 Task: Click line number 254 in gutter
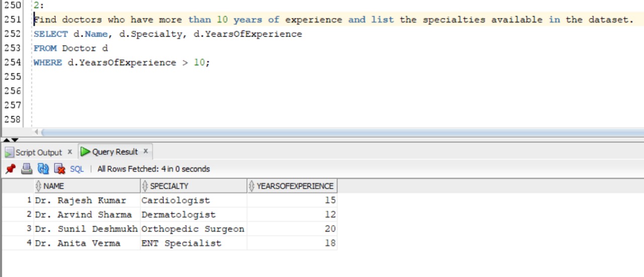(13, 62)
